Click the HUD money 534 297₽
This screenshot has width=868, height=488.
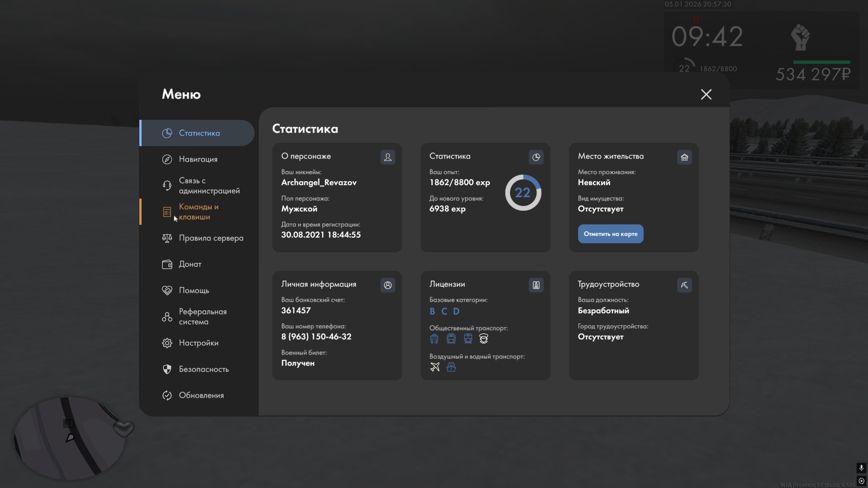click(813, 74)
